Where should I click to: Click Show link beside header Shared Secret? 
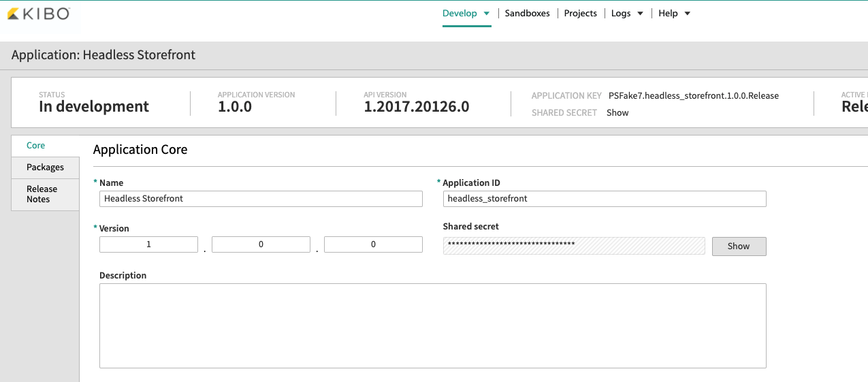(617, 113)
